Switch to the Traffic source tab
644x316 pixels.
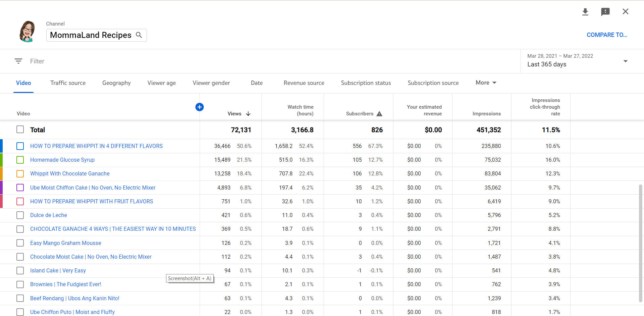pyautogui.click(x=68, y=83)
